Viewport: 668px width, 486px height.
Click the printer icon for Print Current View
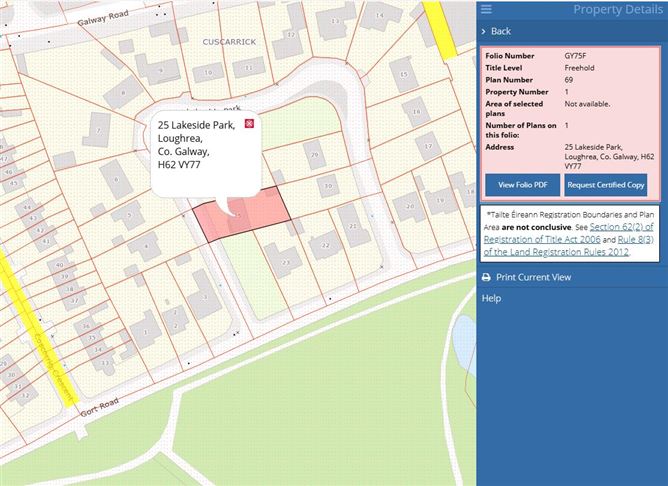pyautogui.click(x=487, y=277)
